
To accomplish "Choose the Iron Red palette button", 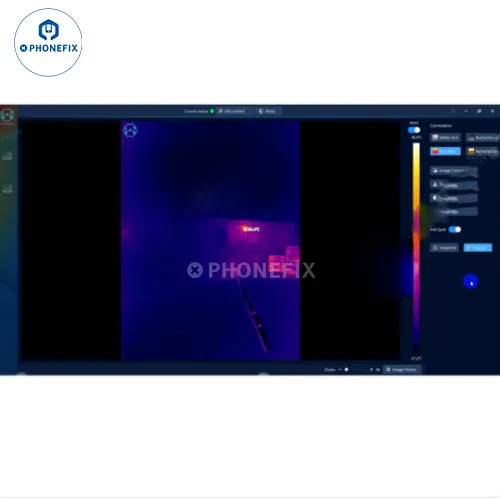I will click(445, 151).
